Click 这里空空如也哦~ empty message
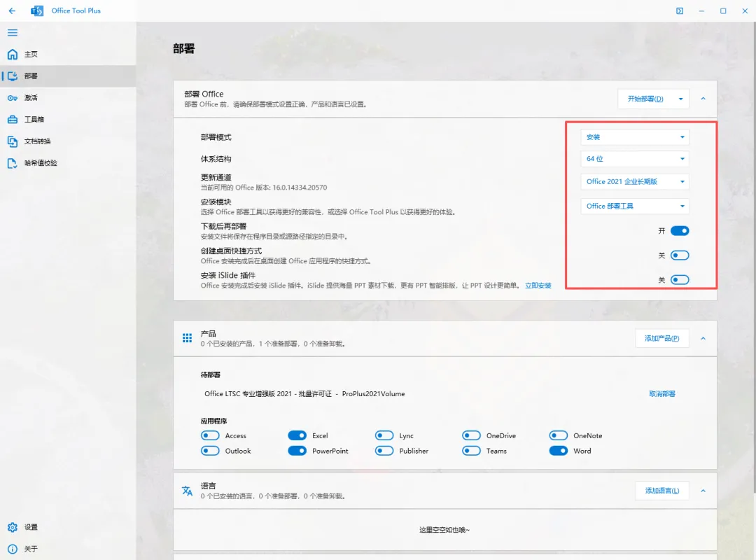Screen dimensions: 756x560 pyautogui.click(x=444, y=530)
